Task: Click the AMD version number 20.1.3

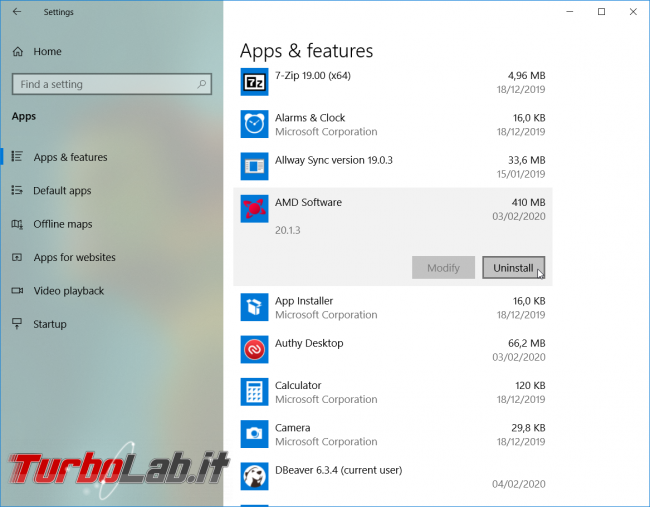Action: (288, 230)
